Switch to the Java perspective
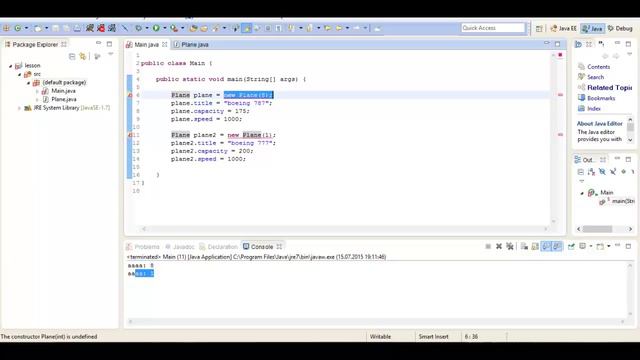Image resolution: width=640 pixels, height=360 pixels. (592, 28)
